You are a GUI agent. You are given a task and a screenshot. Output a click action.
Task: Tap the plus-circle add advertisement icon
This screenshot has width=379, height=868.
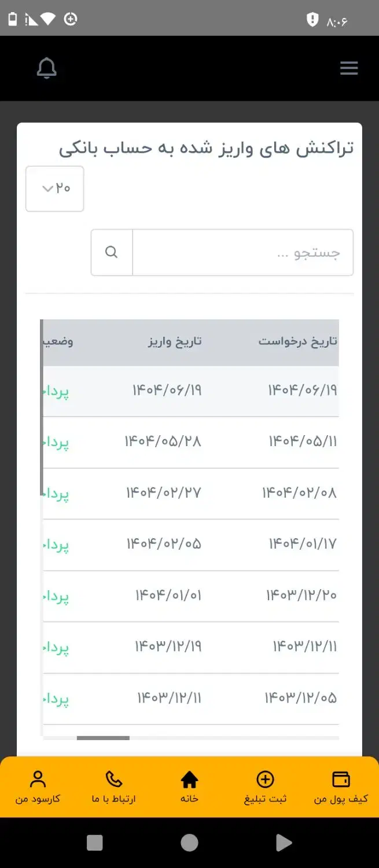(x=265, y=779)
